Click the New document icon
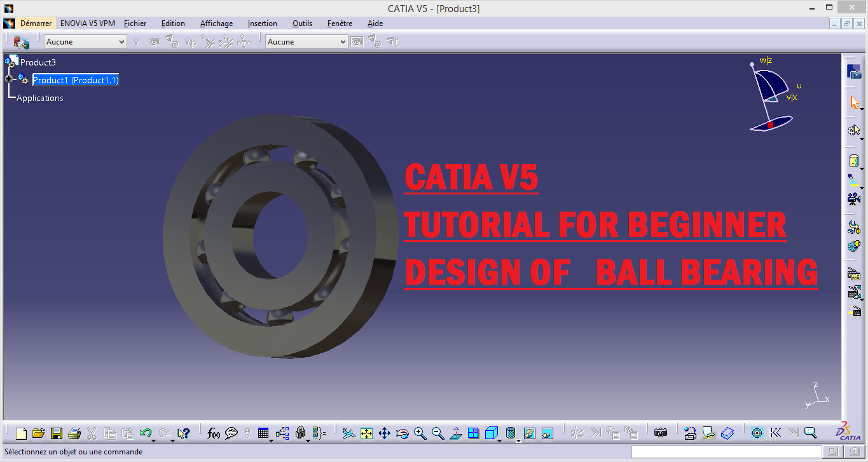The image size is (868, 462). tap(22, 433)
